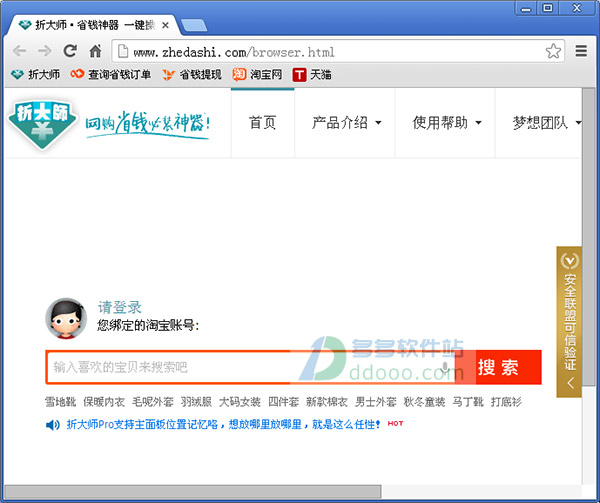This screenshot has width=600, height=503.
Task: Expand the 产品介绍 menu
Action: point(346,123)
